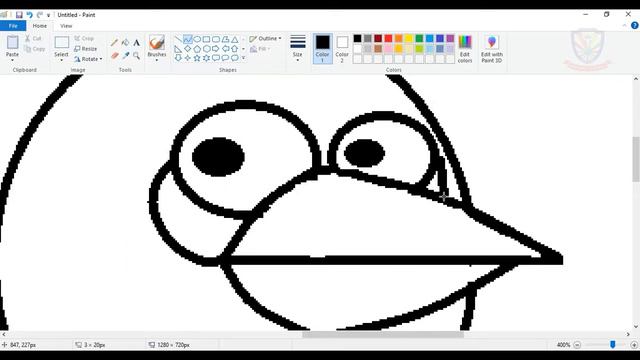
Task: Open the File menu
Action: pos(13,26)
